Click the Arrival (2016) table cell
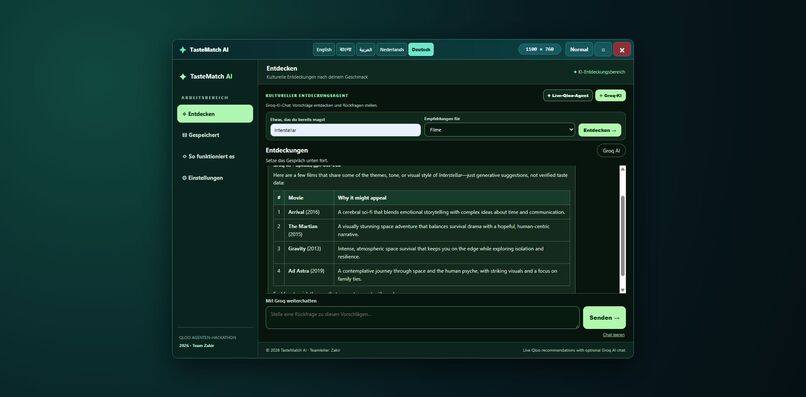The height and width of the screenshot is (397, 806). tap(309, 212)
